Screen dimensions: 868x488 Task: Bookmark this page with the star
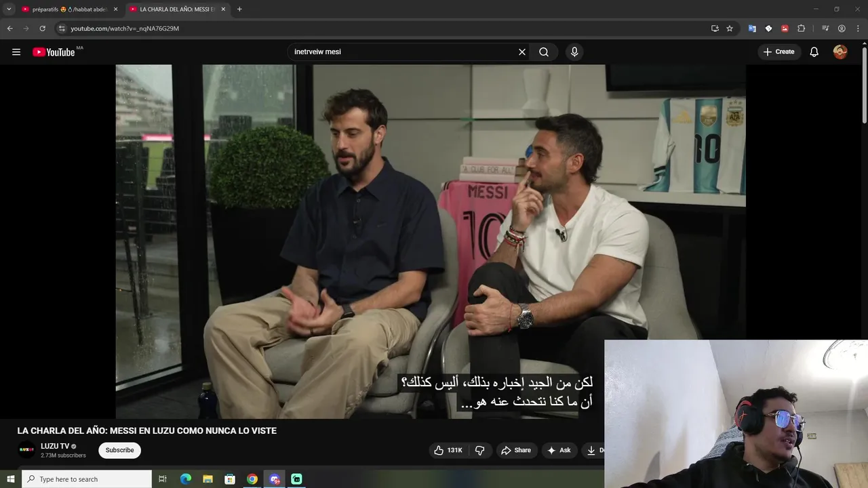click(730, 28)
